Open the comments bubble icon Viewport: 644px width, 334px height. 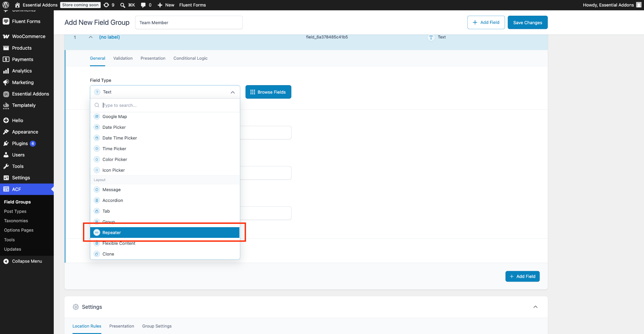click(143, 5)
